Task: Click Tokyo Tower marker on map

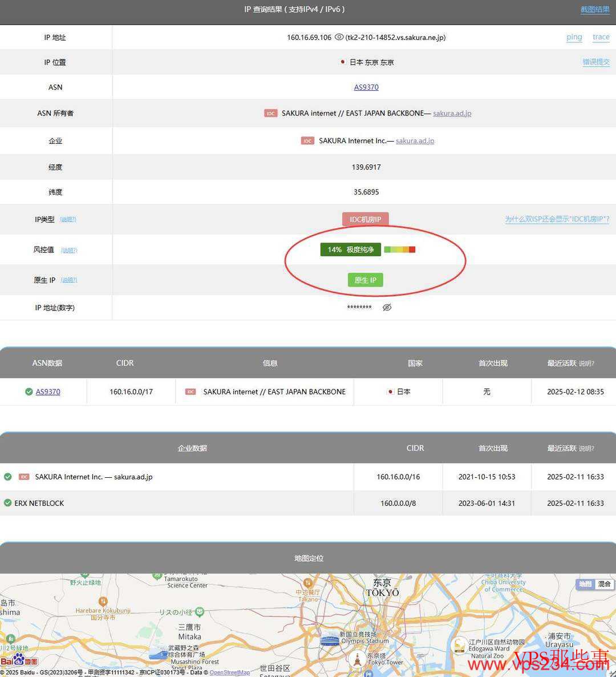Action: pyautogui.click(x=357, y=659)
